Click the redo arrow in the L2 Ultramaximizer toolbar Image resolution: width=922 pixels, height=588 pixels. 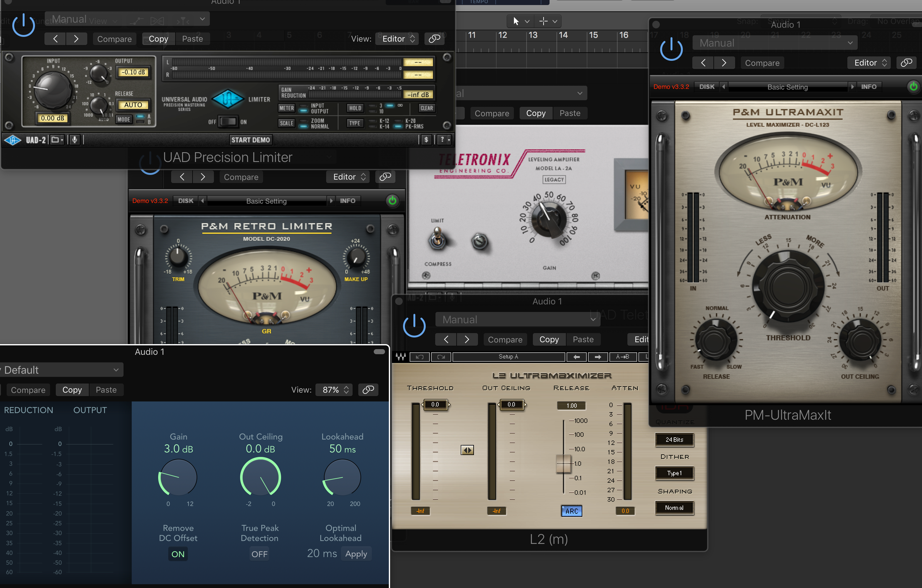441,357
